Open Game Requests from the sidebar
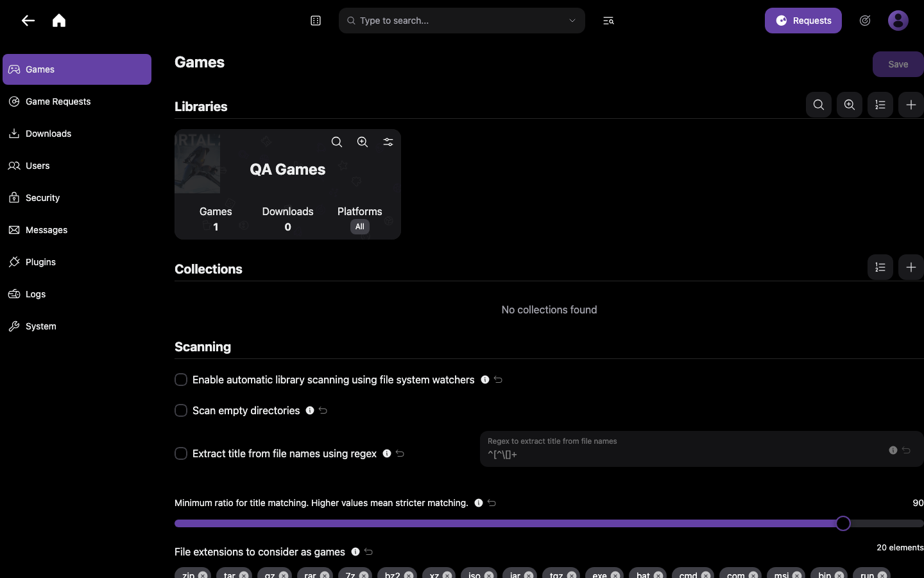Screen dimensions: 924x578 click(x=77, y=101)
